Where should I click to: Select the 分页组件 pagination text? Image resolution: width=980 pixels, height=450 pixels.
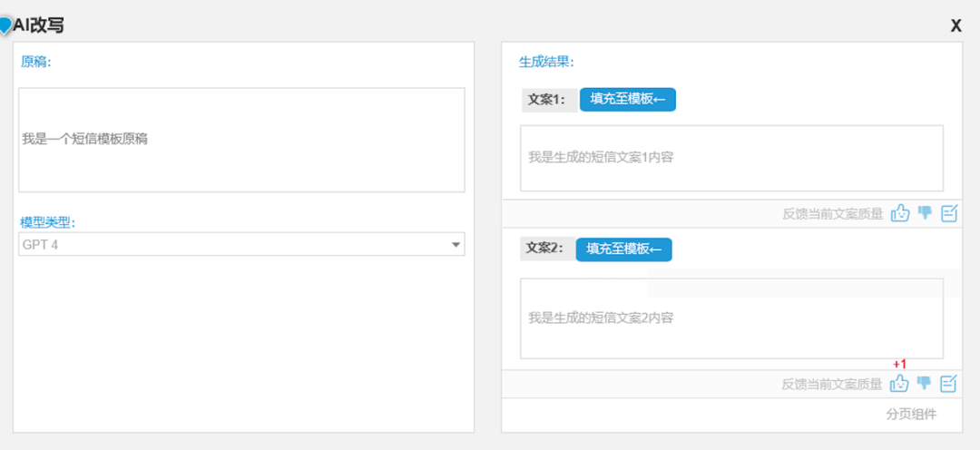point(911,415)
